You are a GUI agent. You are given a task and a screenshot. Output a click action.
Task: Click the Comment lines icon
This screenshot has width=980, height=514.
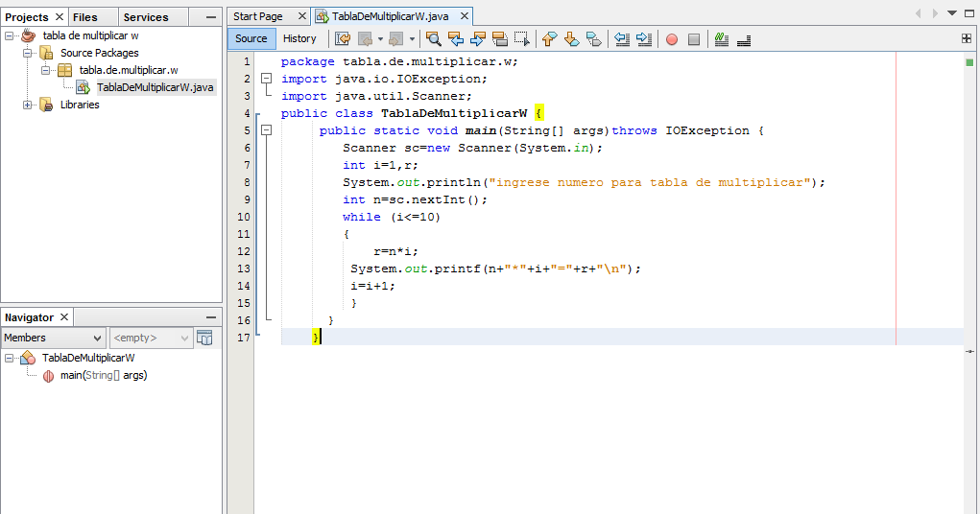722,38
